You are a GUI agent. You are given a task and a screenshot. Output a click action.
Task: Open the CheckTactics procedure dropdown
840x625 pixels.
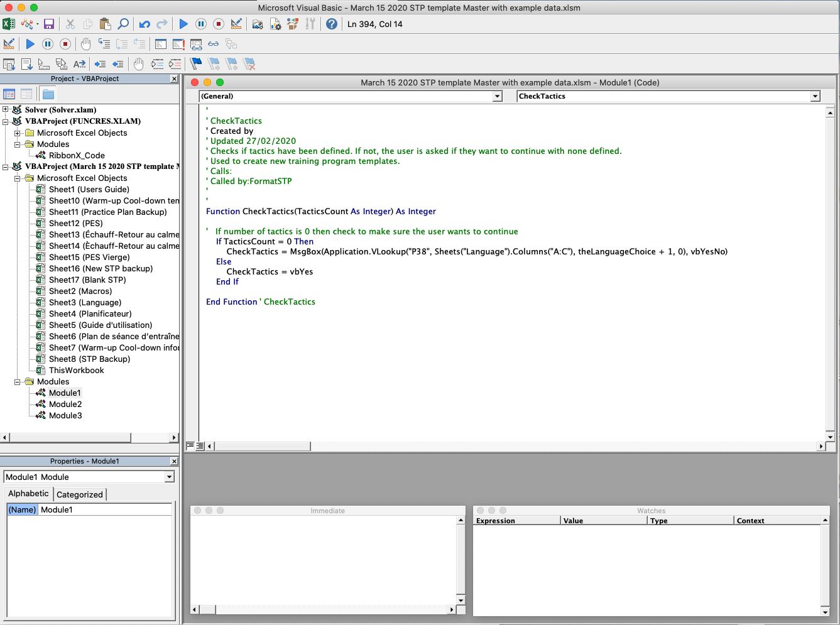pos(815,96)
